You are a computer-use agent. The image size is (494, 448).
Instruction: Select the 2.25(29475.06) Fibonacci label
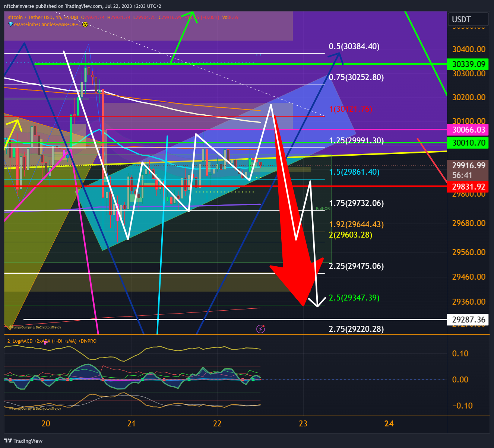click(356, 266)
